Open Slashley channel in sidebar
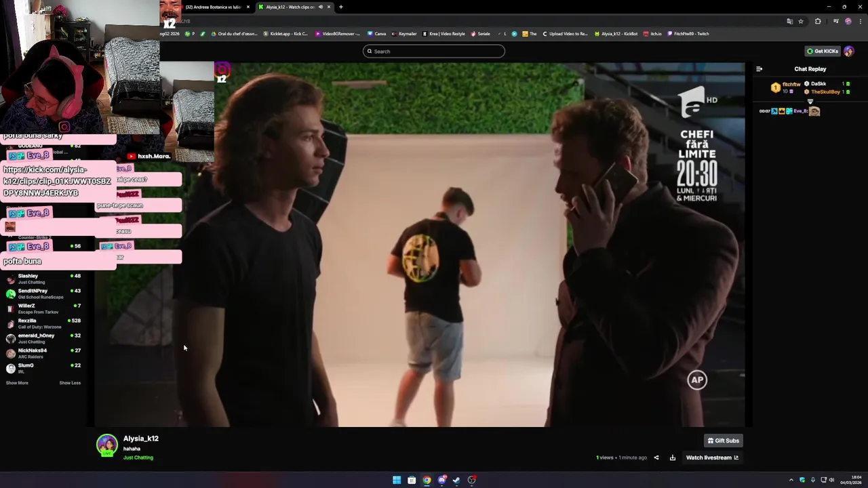The height and width of the screenshot is (488, 868). 42,279
